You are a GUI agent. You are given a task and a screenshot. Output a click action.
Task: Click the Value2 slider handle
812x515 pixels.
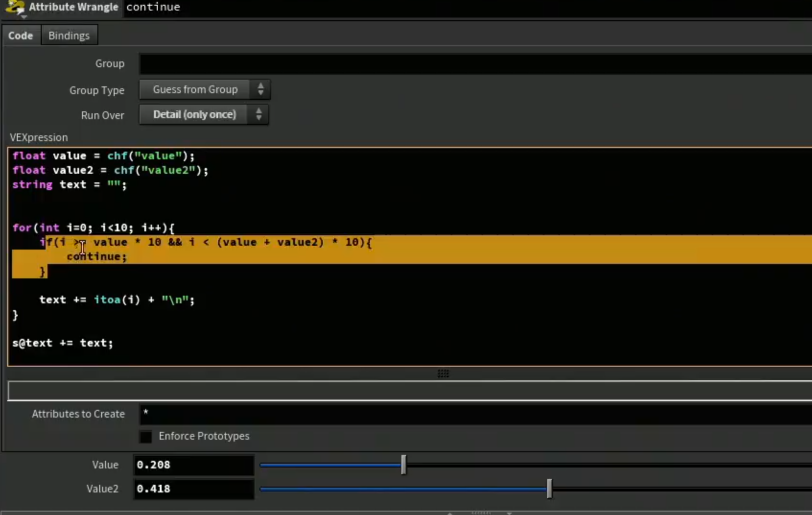pos(549,489)
